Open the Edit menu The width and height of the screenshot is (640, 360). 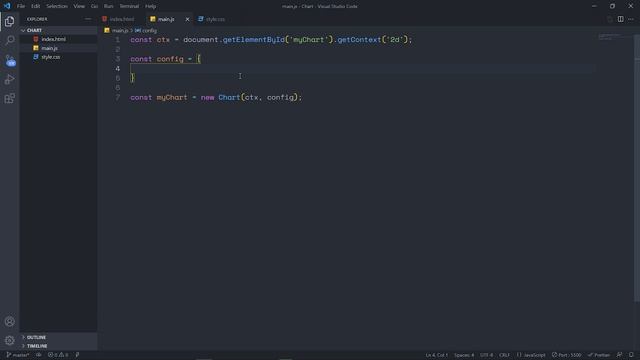coord(36,6)
